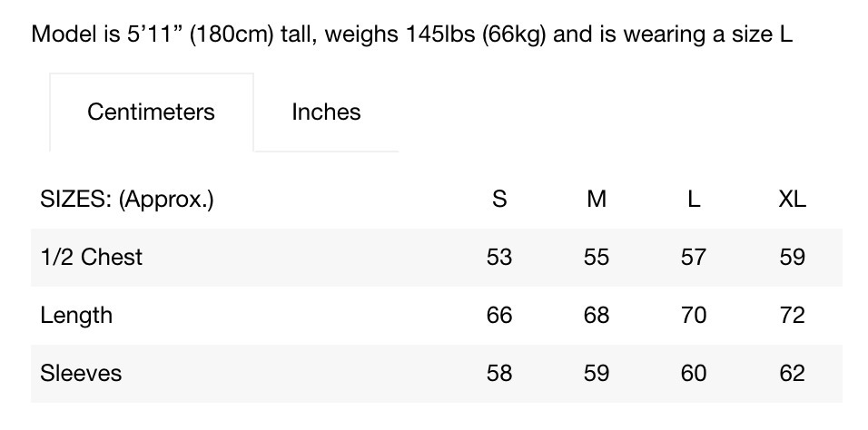The image size is (868, 430).
Task: Click length value 66 for size S
Action: coord(499,316)
